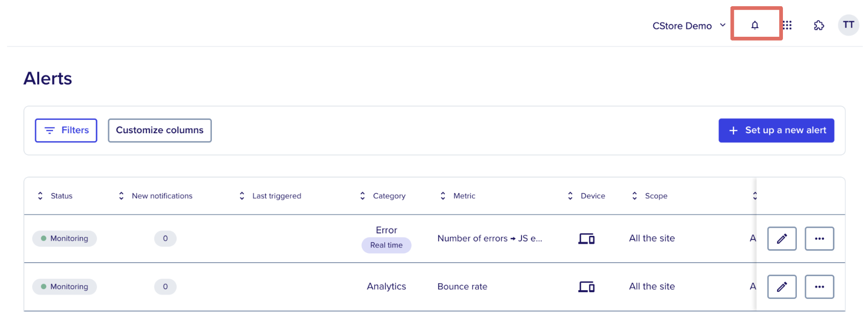This screenshot has width=868, height=317.
Task: Click Customize columns button
Action: tap(160, 130)
